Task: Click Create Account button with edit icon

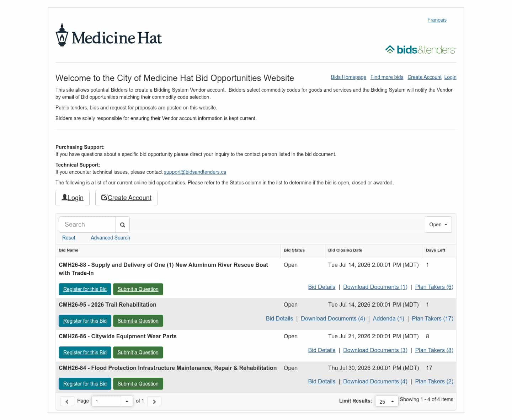Action: pyautogui.click(x=126, y=198)
